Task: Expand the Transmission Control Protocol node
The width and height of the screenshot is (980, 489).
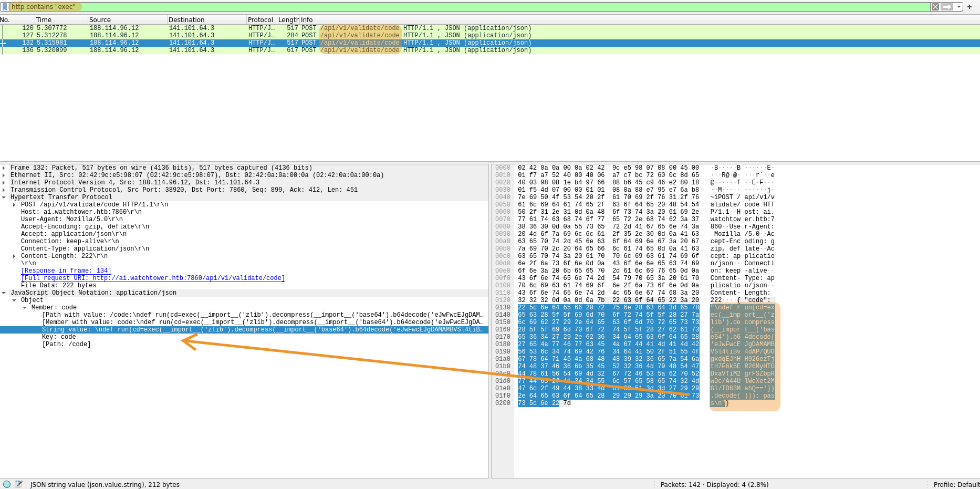Action: pos(4,190)
